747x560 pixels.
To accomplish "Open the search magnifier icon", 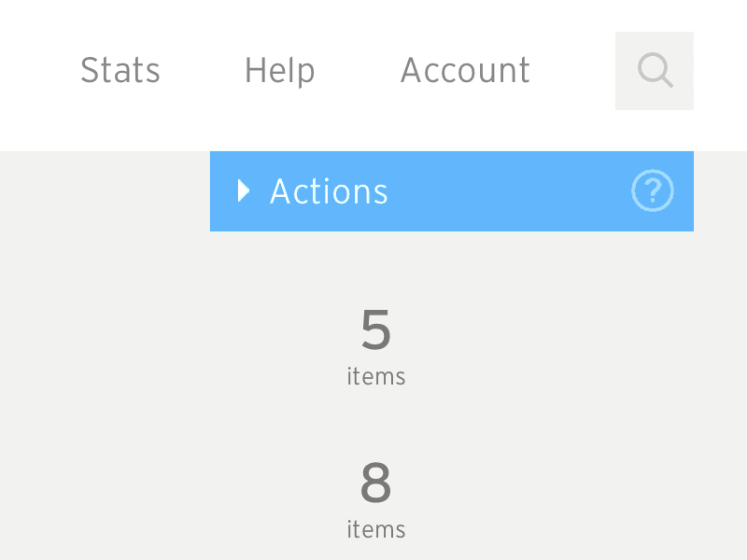I will coord(655,70).
